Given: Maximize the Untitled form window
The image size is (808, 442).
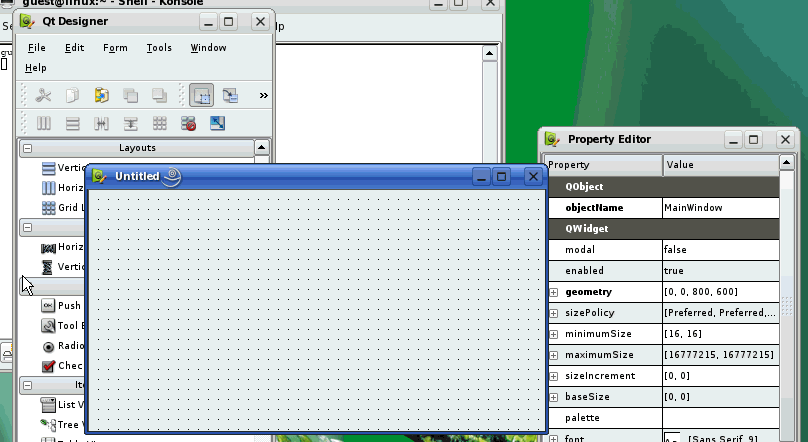Looking at the screenshot, I should [501, 177].
